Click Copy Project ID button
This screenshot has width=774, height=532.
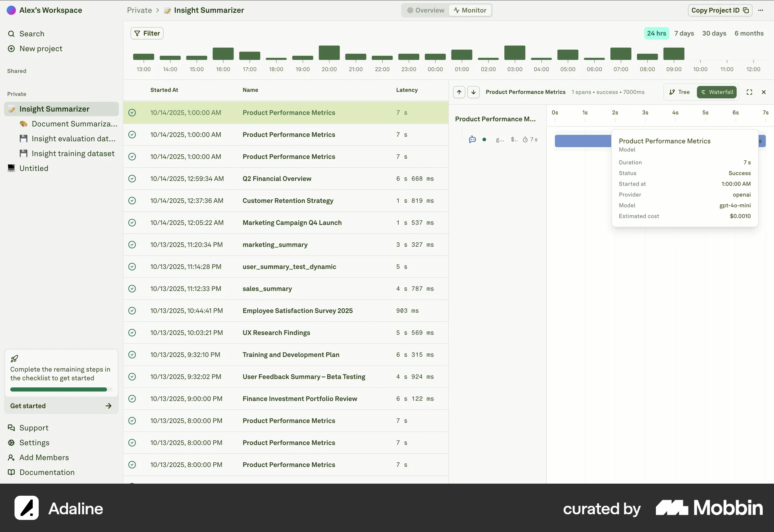click(x=720, y=10)
